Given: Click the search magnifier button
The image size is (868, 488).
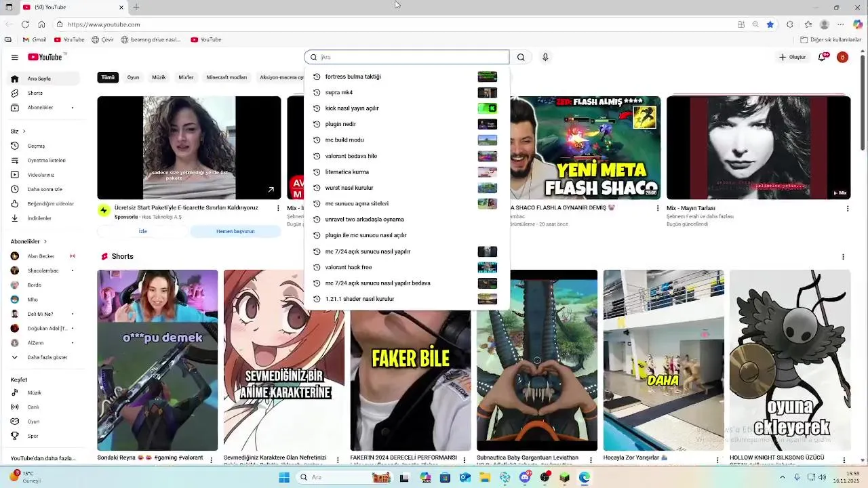Looking at the screenshot, I should click(x=521, y=58).
